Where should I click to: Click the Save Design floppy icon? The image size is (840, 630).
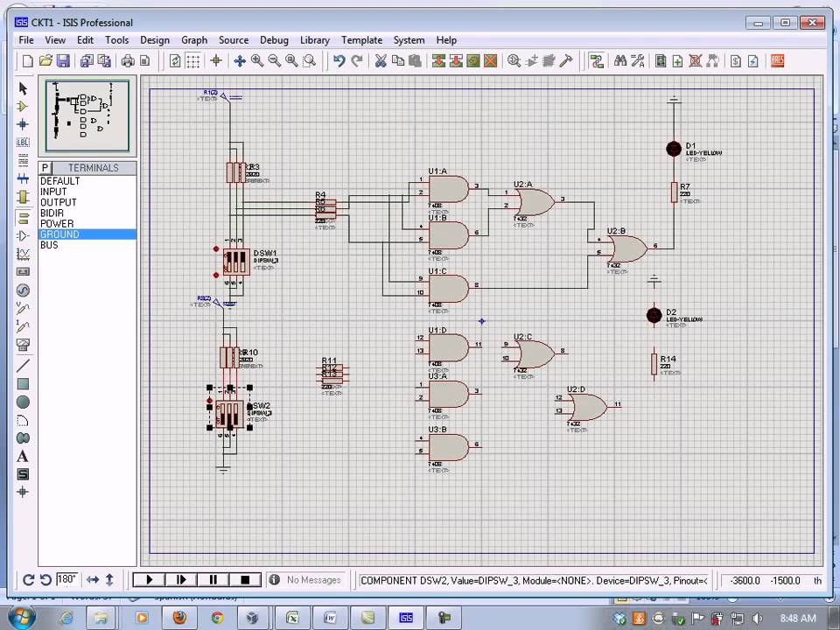(x=63, y=61)
